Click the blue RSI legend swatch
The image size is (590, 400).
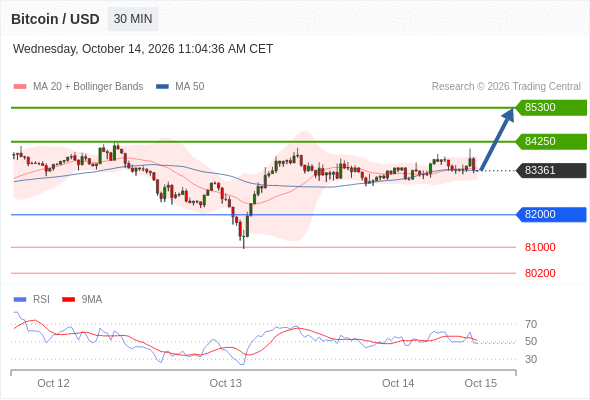(x=20, y=300)
